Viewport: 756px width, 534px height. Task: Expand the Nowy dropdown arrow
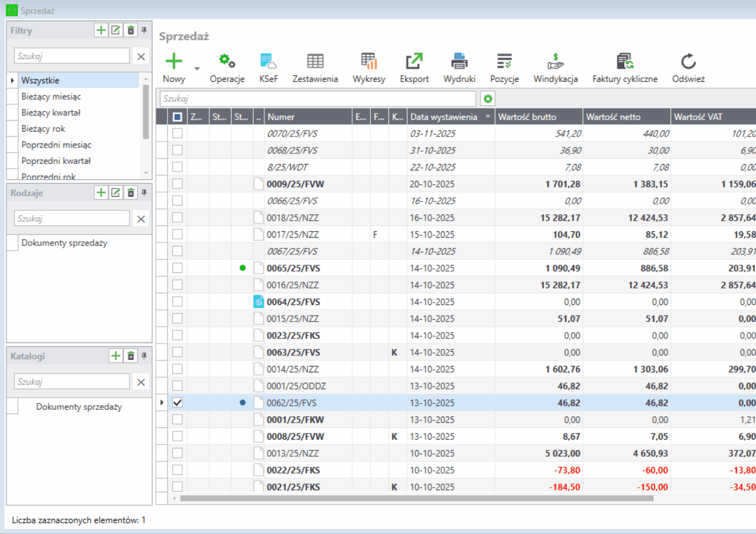tap(197, 69)
